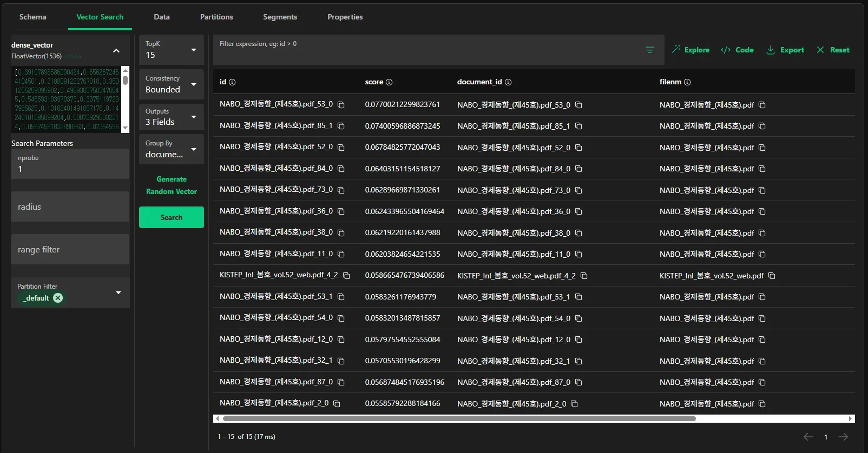Click the '1 - 15 of 15 (17 ms)' text

tap(246, 437)
